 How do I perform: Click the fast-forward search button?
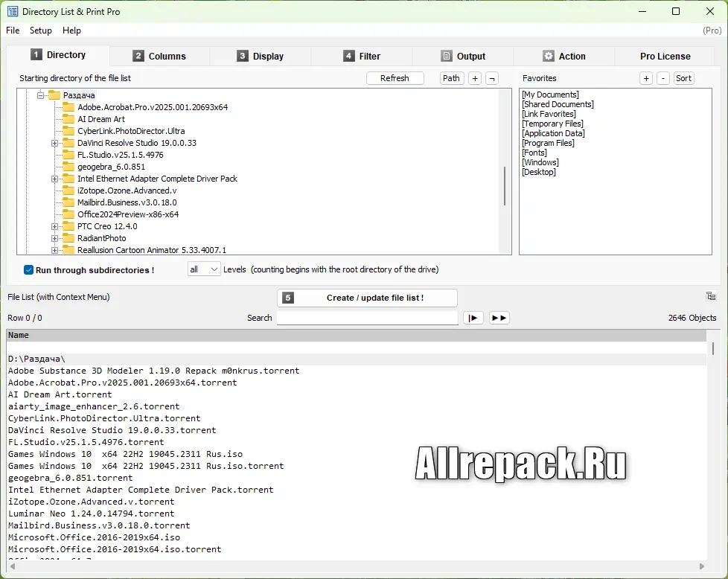point(499,318)
